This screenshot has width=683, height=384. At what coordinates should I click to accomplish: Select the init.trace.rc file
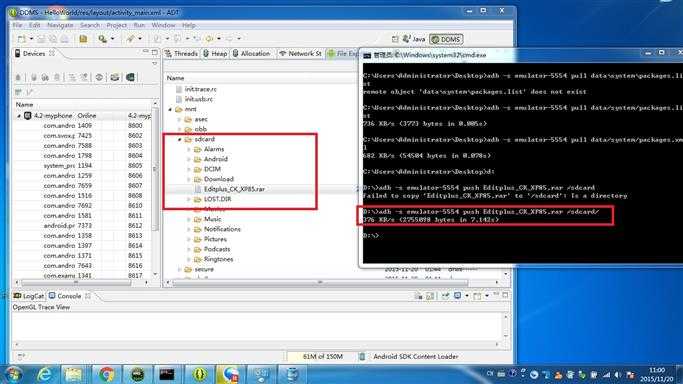[200, 89]
